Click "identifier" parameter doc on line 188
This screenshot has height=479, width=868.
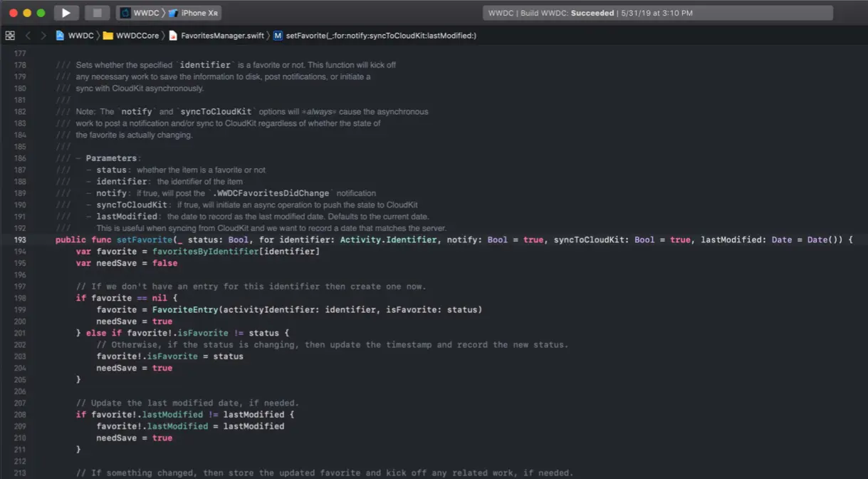(122, 182)
